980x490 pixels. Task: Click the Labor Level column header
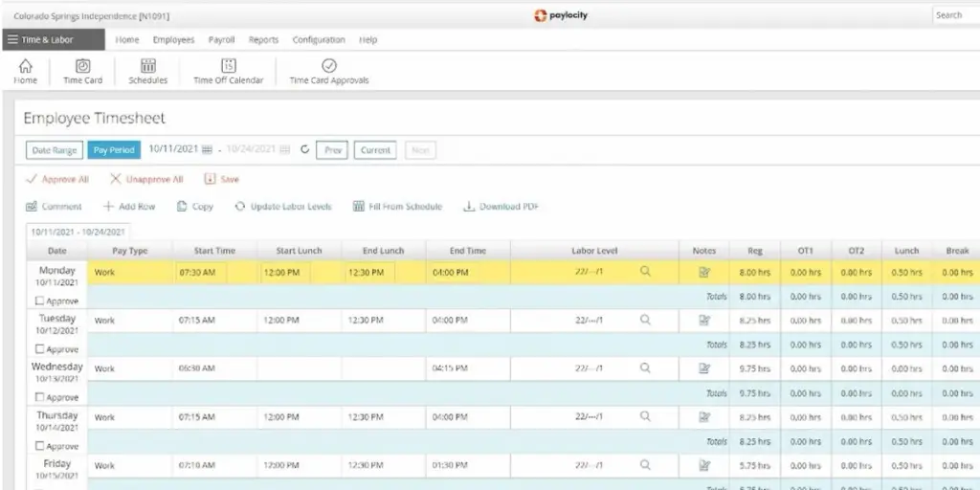click(x=594, y=251)
